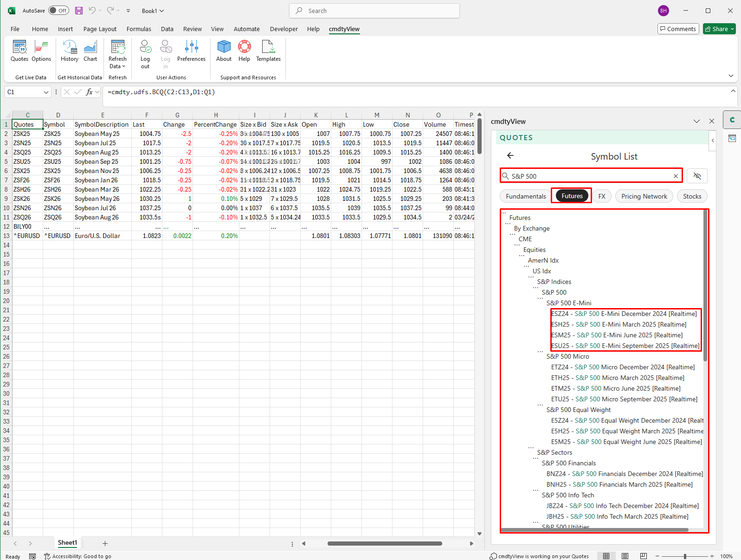Click the insert function fx icon
The width and height of the screenshot is (741, 560).
(x=90, y=92)
